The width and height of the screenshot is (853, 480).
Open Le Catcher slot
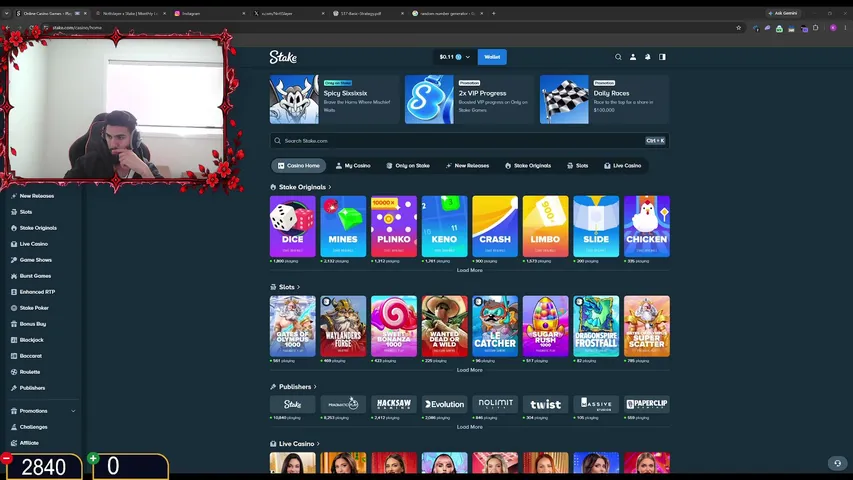pyautogui.click(x=495, y=327)
